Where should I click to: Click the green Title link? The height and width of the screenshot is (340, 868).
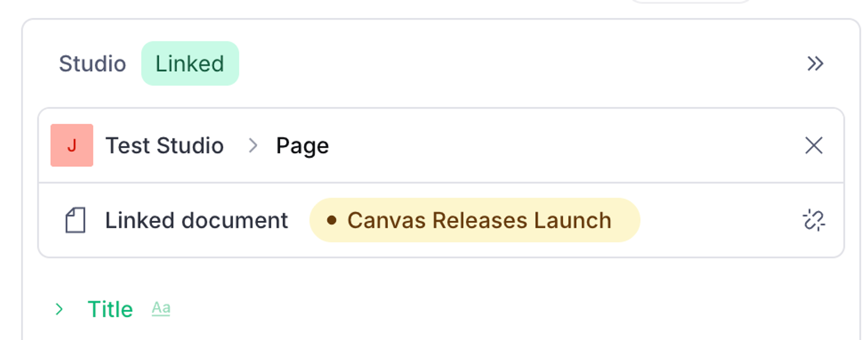(110, 308)
